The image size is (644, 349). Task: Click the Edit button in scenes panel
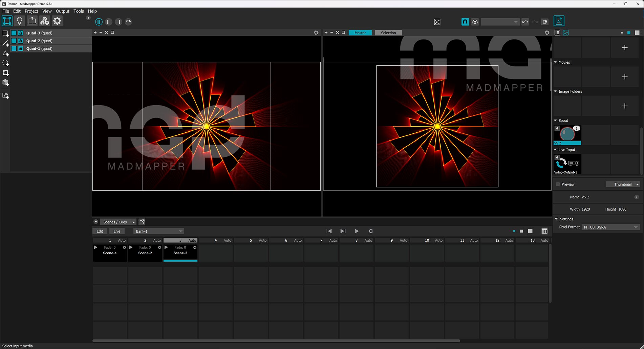click(x=100, y=231)
